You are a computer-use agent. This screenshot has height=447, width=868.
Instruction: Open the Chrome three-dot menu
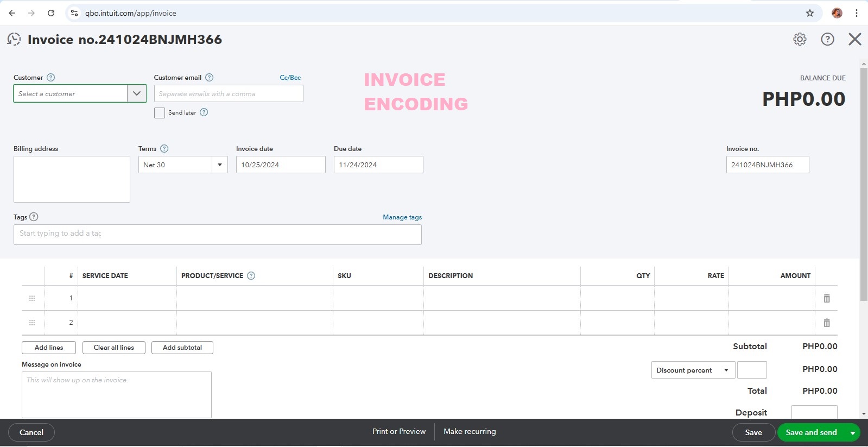coord(857,13)
